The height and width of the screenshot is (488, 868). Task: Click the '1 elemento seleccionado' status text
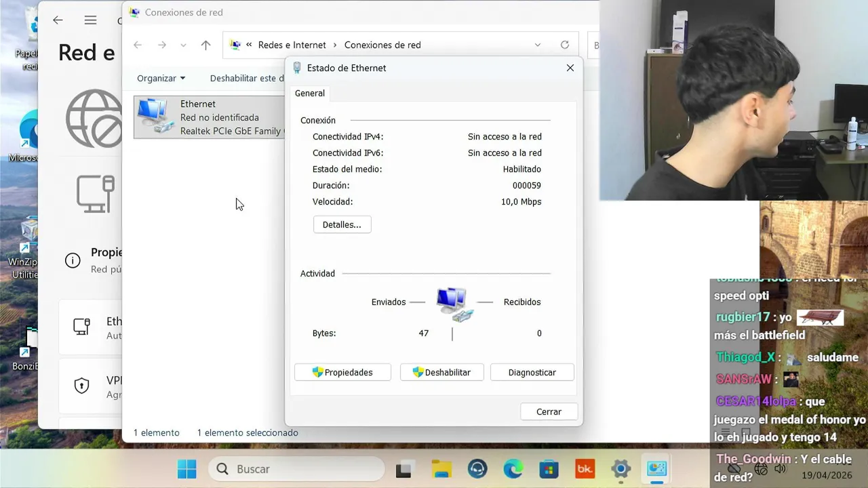[x=248, y=432]
